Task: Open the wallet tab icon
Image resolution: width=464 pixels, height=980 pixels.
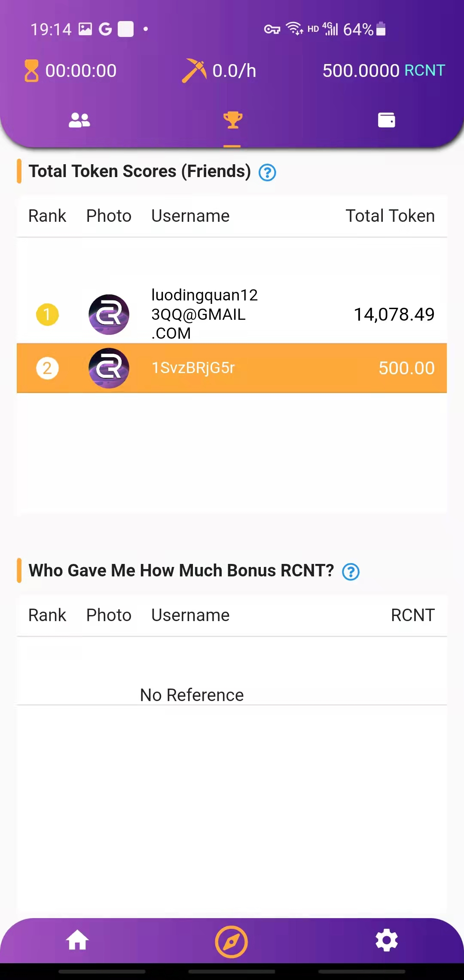Action: point(386,120)
